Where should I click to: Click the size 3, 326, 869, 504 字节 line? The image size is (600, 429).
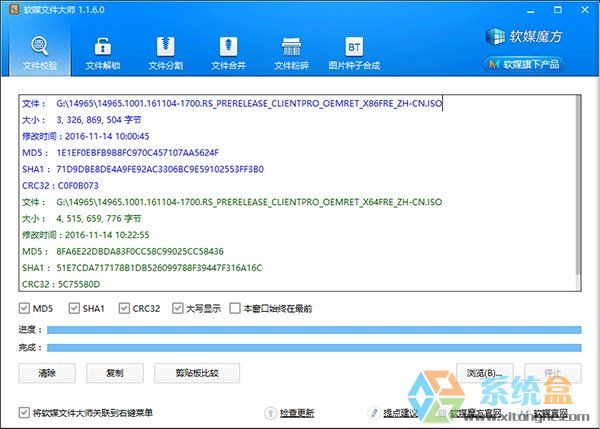point(82,120)
